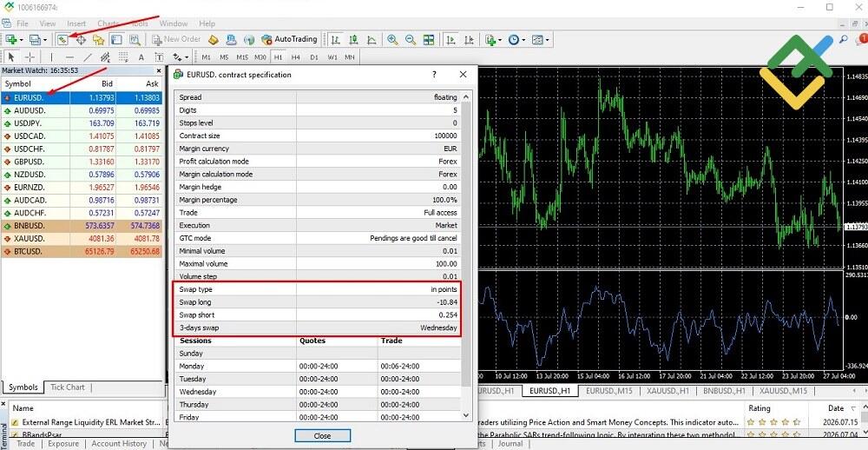This screenshot has height=450, width=868.
Task: Open the XAUUSD.,H1 chart tab
Action: point(668,391)
